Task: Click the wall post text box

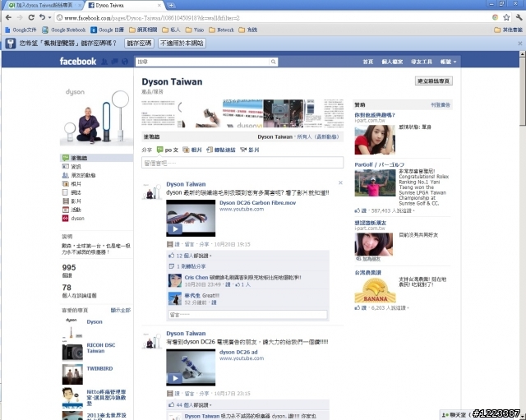Action: (x=242, y=163)
